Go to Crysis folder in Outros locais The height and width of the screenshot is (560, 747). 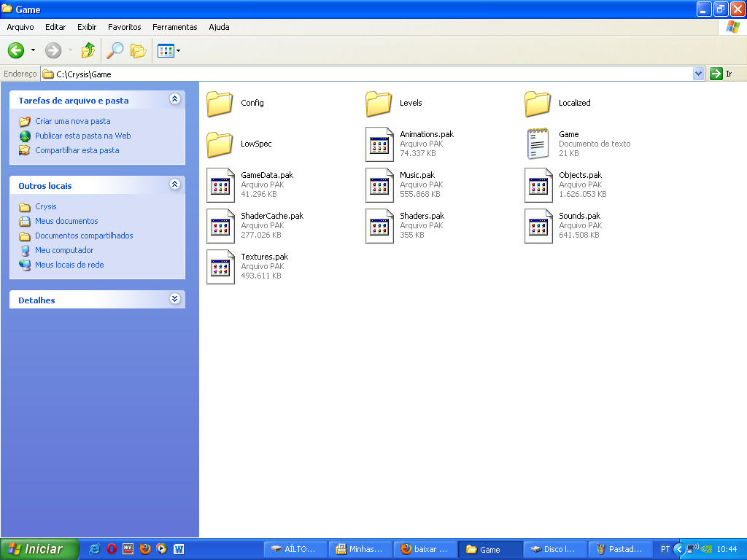pos(46,206)
